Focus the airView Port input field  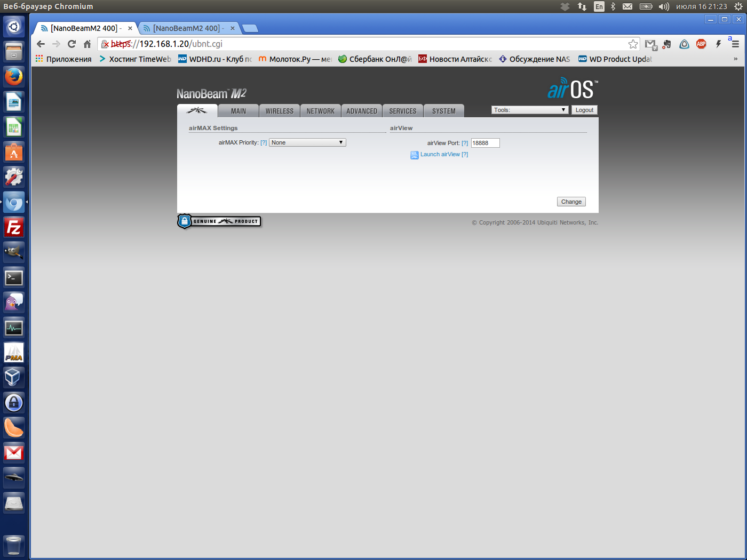click(485, 143)
